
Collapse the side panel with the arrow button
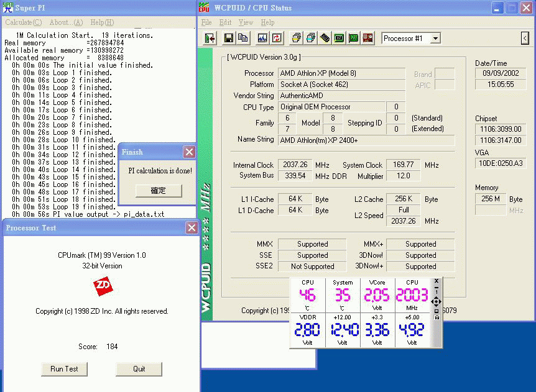(x=525, y=39)
